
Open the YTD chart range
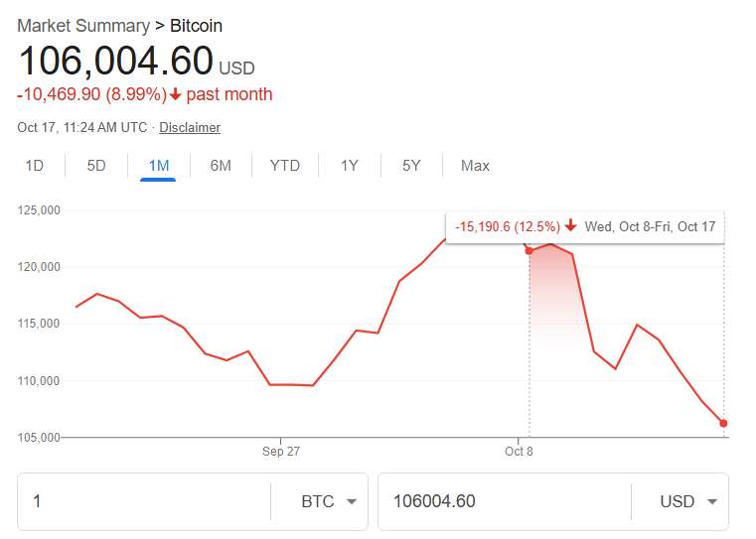pos(284,166)
